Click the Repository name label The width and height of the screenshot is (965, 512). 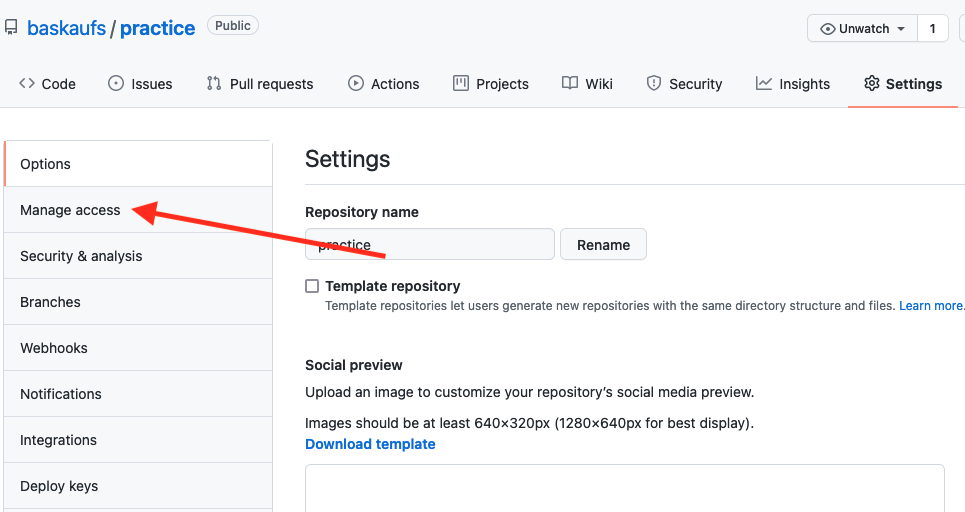click(362, 212)
